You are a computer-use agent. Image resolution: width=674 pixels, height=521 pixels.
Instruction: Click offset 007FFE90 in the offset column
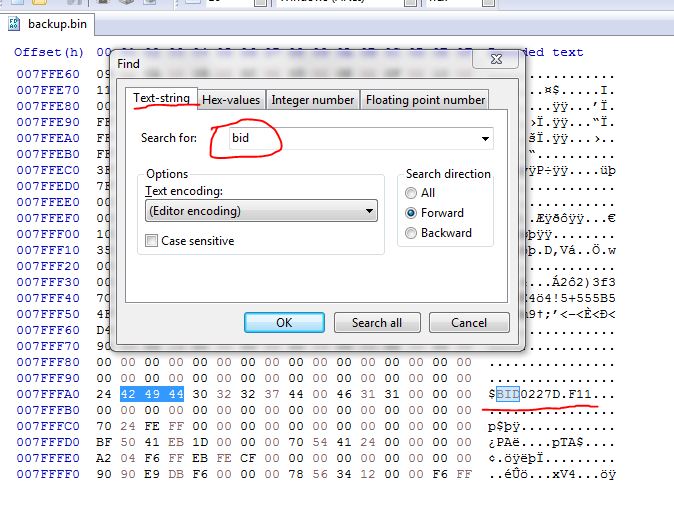click(48, 122)
